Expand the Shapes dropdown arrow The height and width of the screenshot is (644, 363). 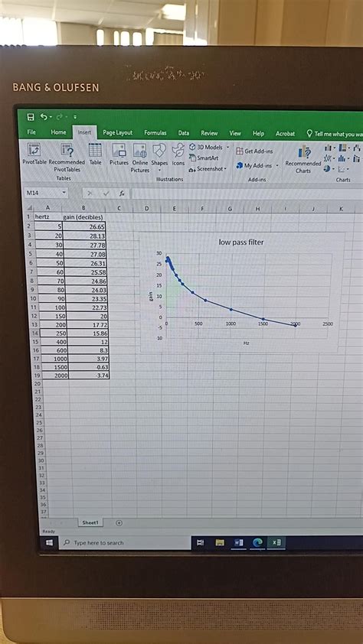(159, 170)
